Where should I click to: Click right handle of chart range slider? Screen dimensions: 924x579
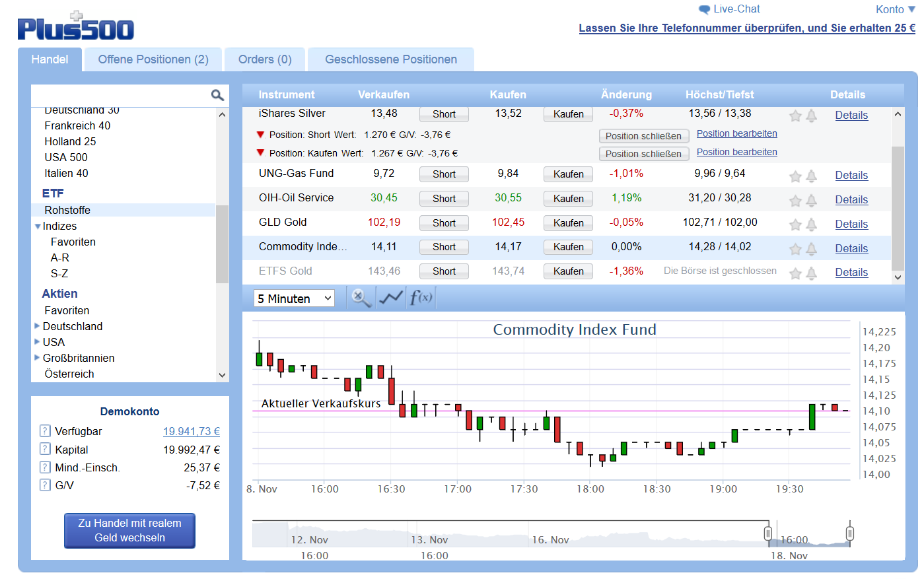(850, 533)
